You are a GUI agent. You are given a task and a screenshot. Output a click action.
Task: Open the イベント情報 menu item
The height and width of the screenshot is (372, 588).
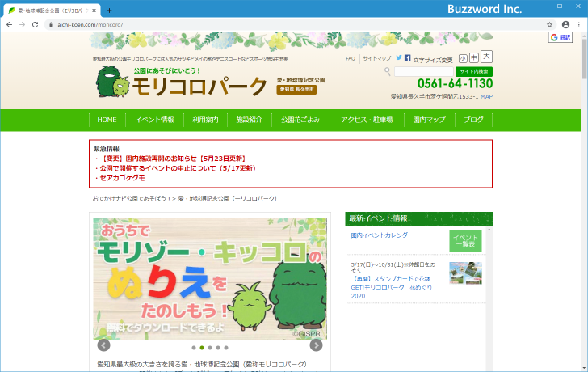[154, 120]
